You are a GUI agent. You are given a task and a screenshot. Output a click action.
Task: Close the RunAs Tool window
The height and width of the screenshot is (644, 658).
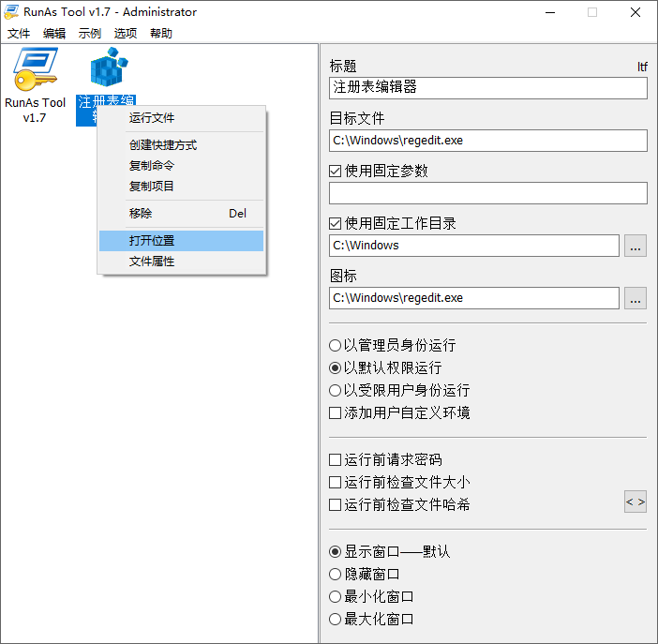(x=636, y=12)
